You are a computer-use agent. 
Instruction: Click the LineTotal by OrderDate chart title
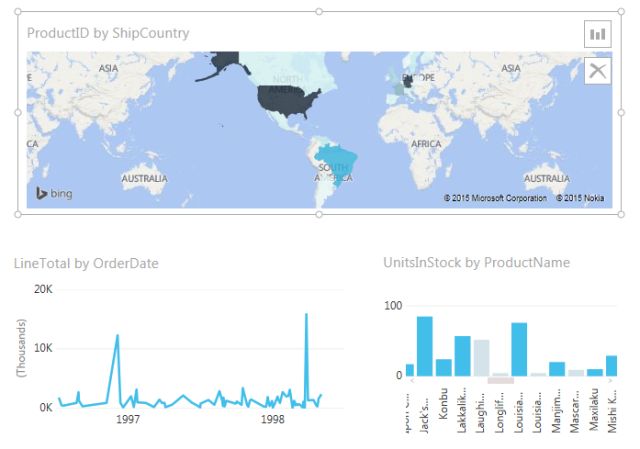86,264
